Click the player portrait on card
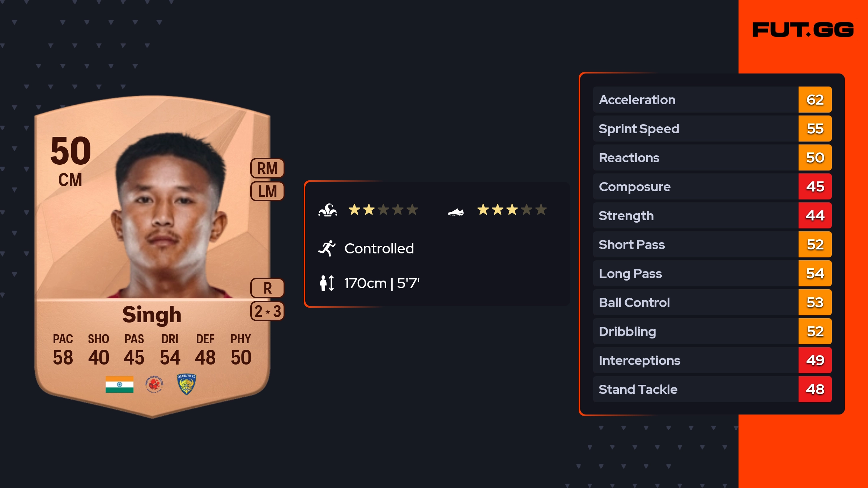The height and width of the screenshot is (488, 868). point(170,215)
